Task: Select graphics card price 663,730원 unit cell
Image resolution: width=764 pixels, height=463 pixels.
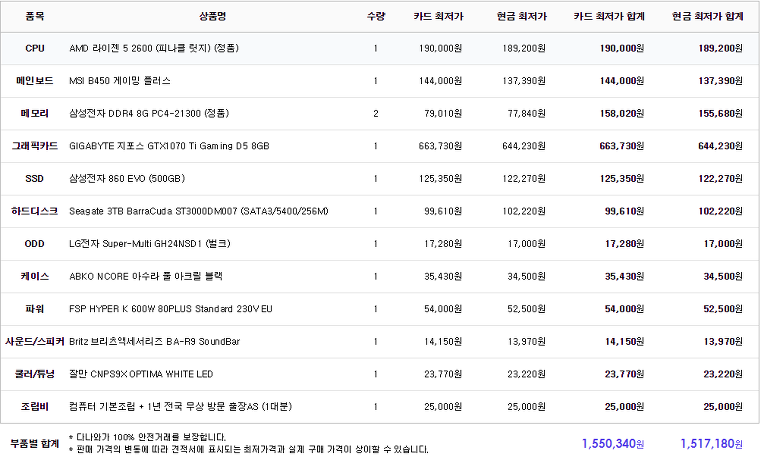Action: coord(440,146)
